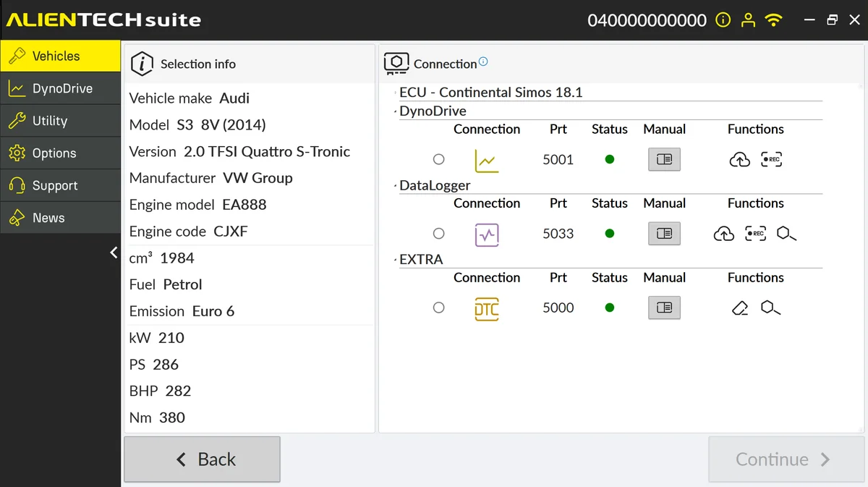This screenshot has width=868, height=487.
Task: Click the yellow info icon in the title bar
Action: coord(723,20)
